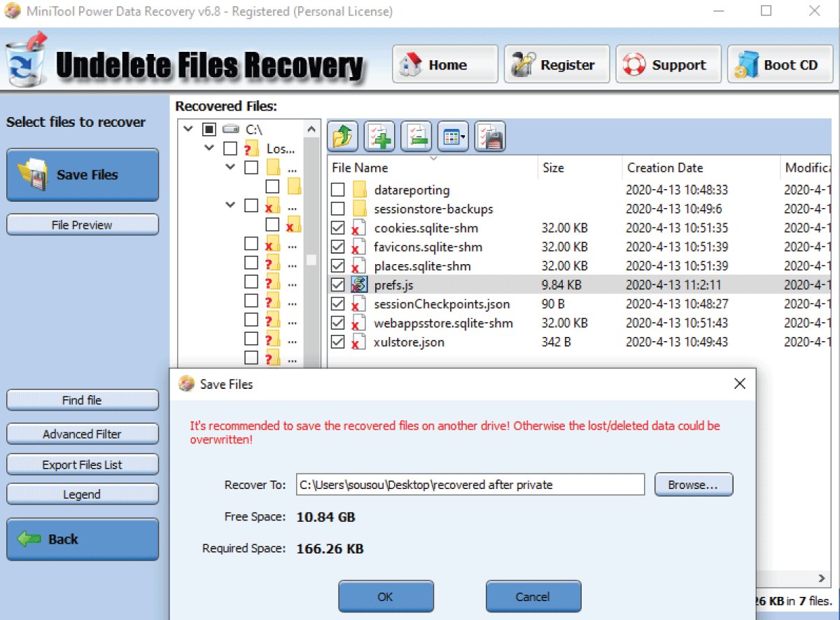Go up one folder level toolbar icon
The width and height of the screenshot is (840, 620).
point(343,137)
